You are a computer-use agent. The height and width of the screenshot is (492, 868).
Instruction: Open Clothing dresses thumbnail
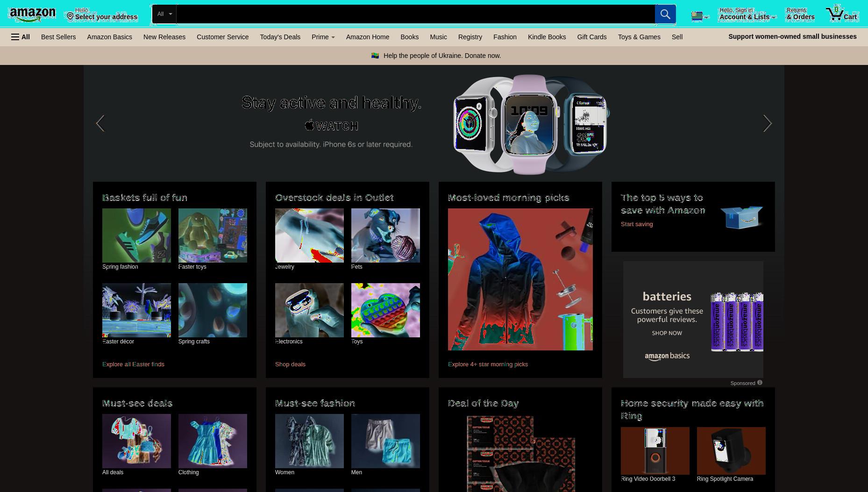coord(213,441)
